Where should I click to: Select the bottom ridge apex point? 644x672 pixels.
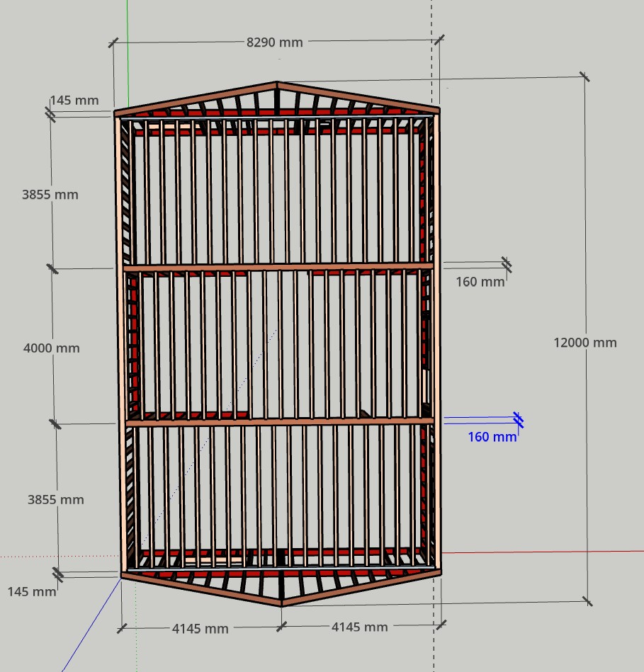[281, 604]
